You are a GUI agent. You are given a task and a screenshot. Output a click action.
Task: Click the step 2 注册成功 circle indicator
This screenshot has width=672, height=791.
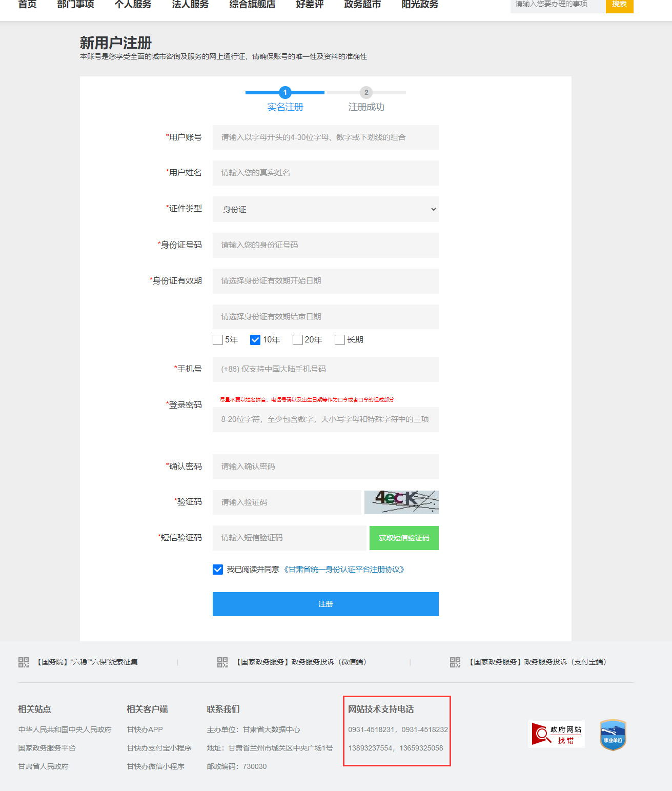point(366,93)
